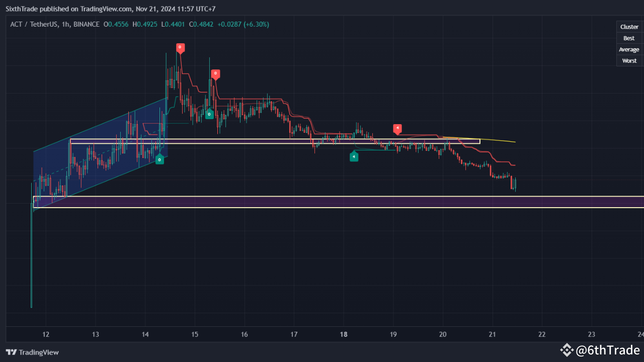Click the SixthTrade publisher name in the header
644x362 pixels.
[x=21, y=9]
